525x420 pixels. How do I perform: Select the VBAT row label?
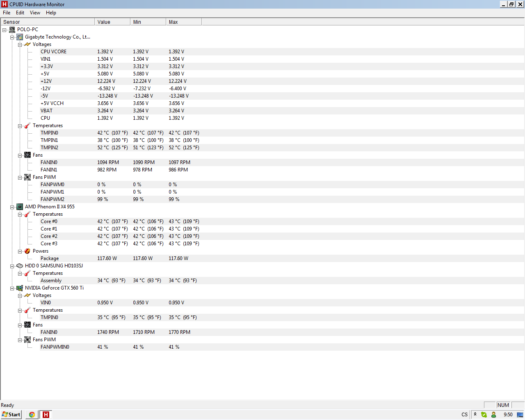point(46,111)
